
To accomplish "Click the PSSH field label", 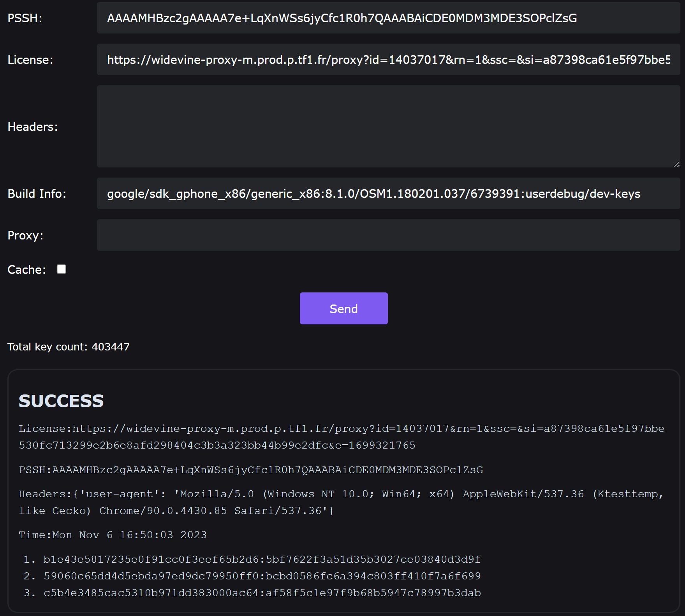I will 25,18.
